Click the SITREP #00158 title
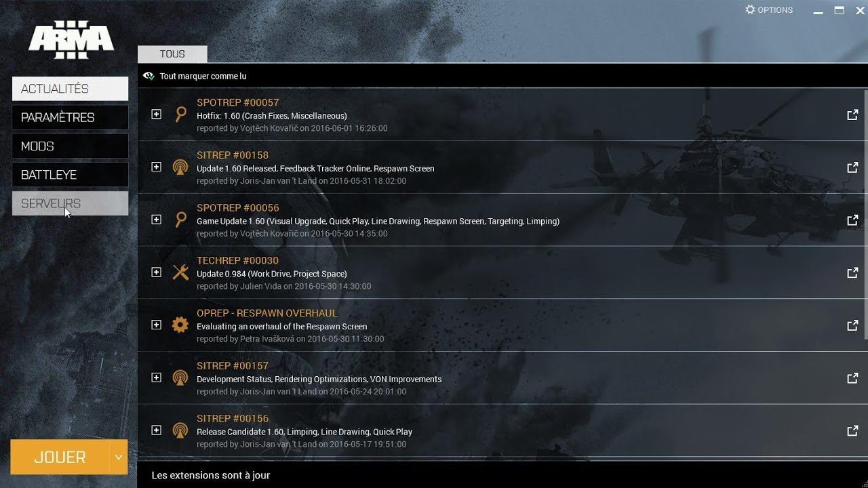The width and height of the screenshot is (868, 488). click(x=233, y=155)
